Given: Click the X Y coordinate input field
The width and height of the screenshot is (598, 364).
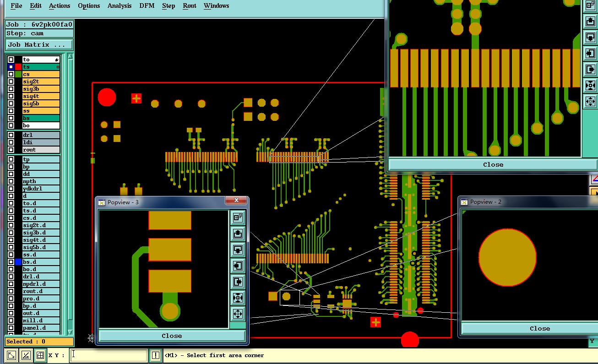Looking at the screenshot, I should click(x=109, y=355).
